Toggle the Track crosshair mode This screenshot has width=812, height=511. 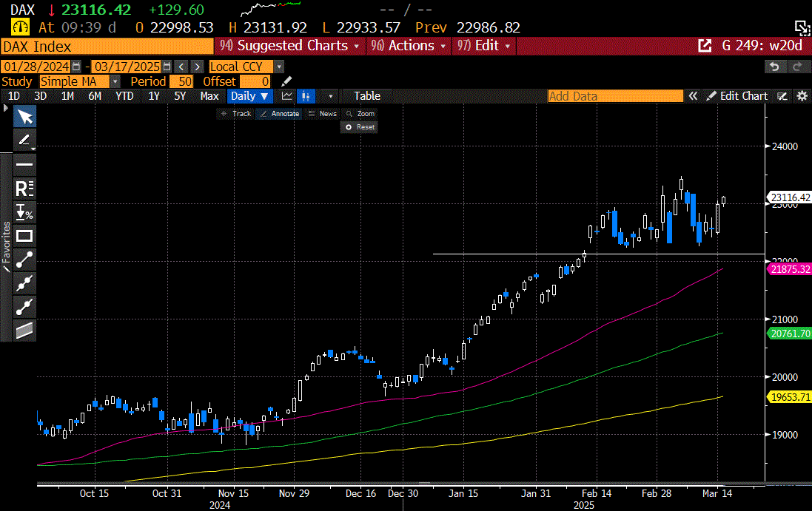(x=236, y=114)
